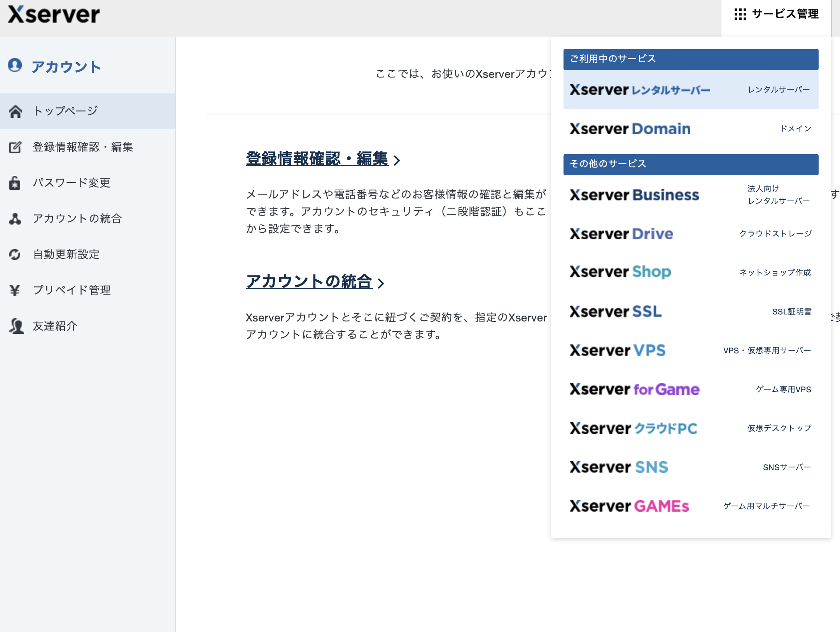The height and width of the screenshot is (632, 840).
Task: Click the アカウントの統合 sidebar icon
Action: coord(15,219)
